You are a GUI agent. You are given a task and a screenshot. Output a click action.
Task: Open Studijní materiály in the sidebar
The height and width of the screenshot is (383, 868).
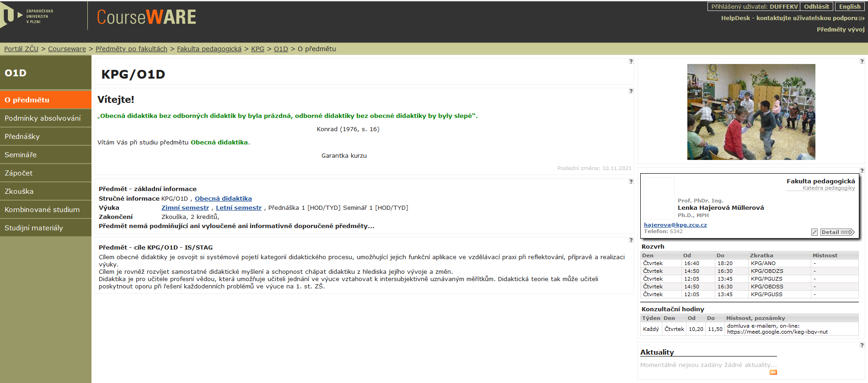click(46, 228)
